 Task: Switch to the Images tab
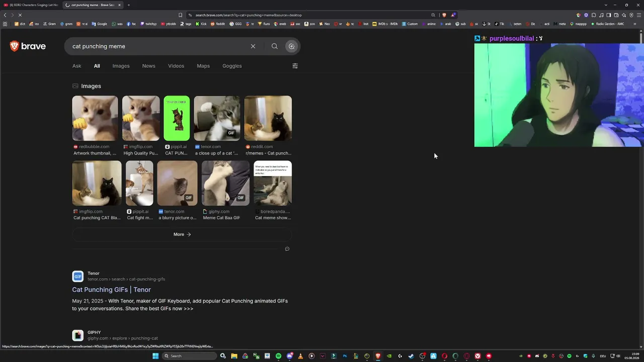pos(121,66)
